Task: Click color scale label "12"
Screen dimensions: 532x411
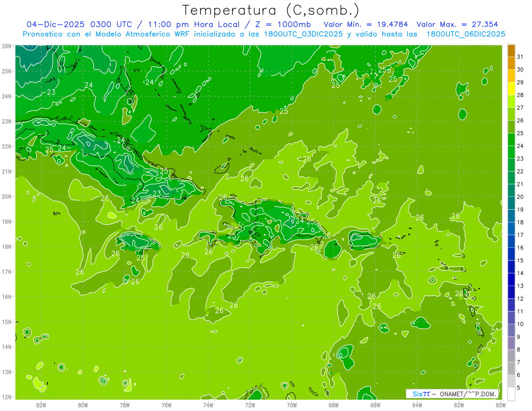Action: click(x=520, y=298)
